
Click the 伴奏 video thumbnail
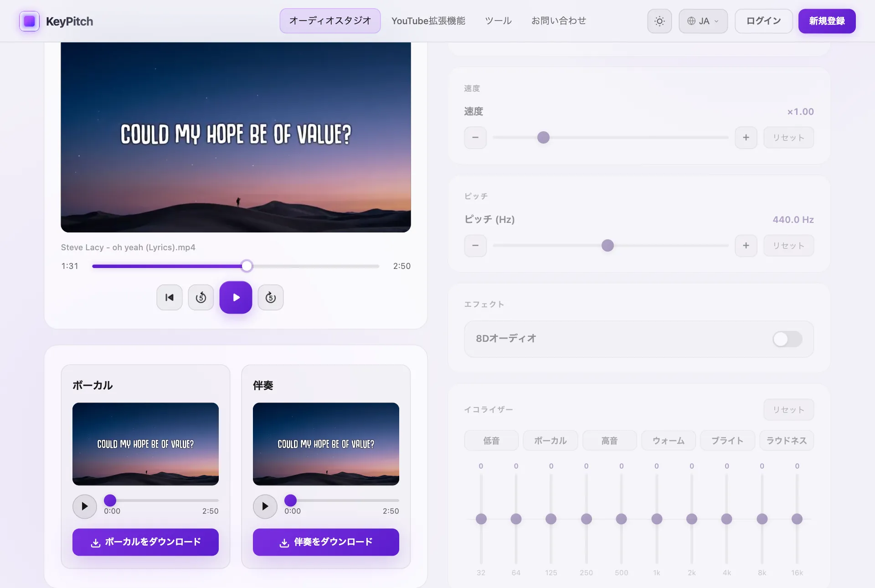(x=326, y=444)
